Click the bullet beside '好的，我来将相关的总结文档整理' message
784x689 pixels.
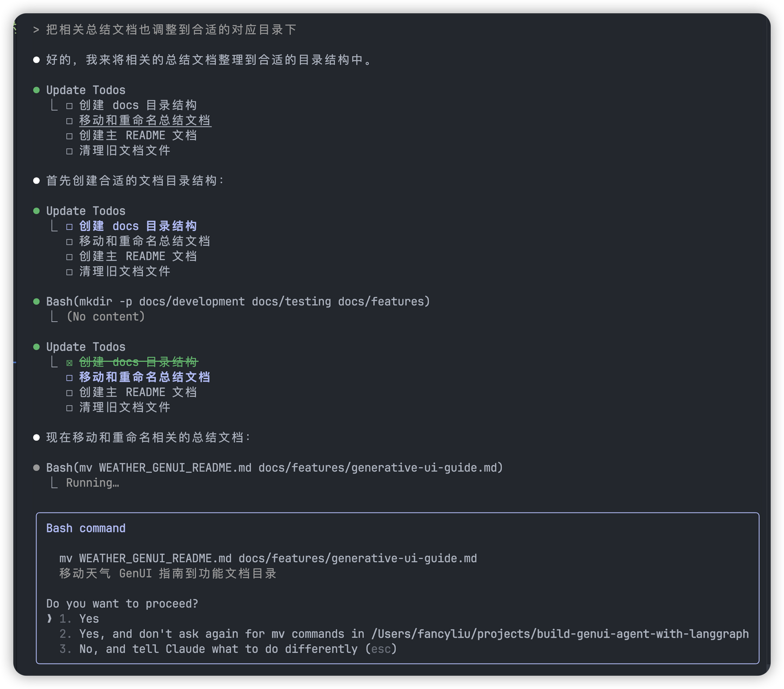click(36, 59)
